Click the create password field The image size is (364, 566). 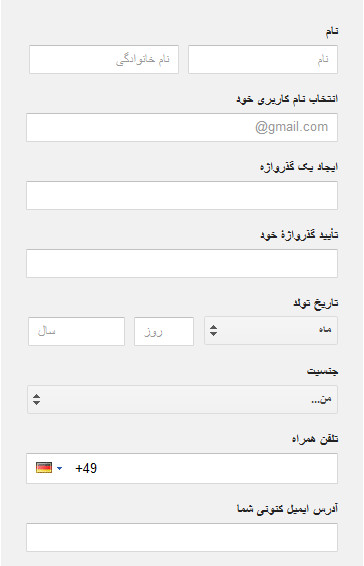pyautogui.click(x=182, y=196)
